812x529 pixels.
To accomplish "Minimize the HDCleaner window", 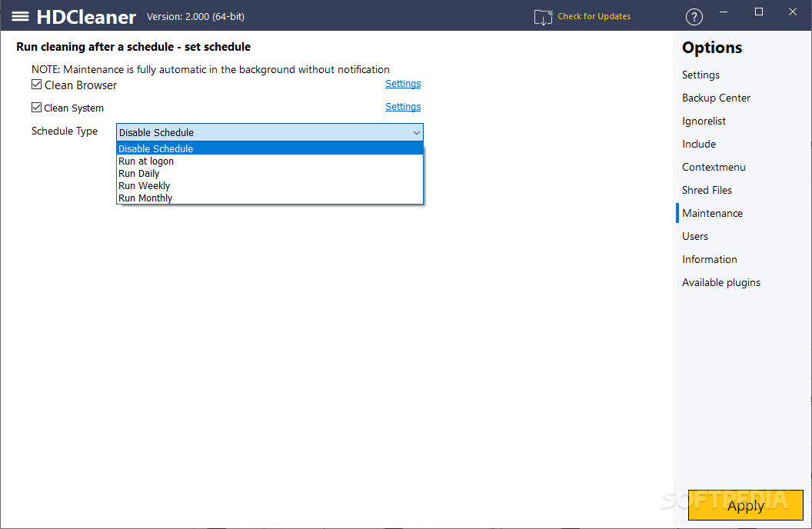I will (724, 12).
